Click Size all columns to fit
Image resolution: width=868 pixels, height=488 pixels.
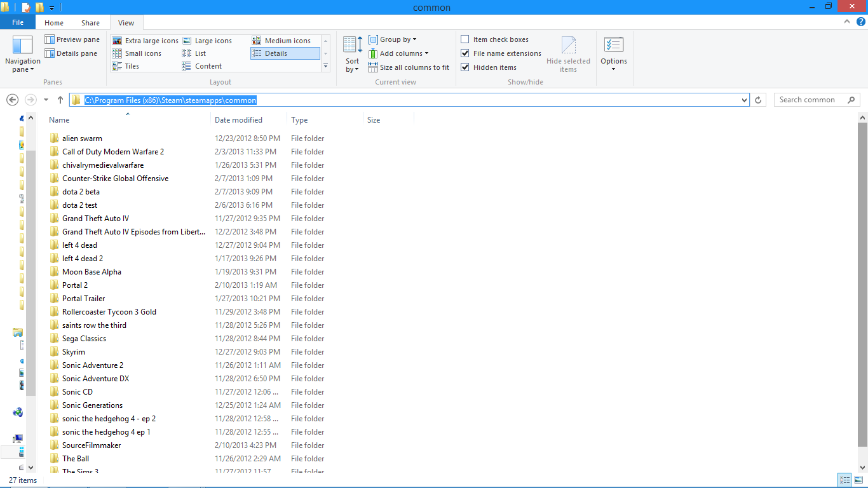point(409,67)
